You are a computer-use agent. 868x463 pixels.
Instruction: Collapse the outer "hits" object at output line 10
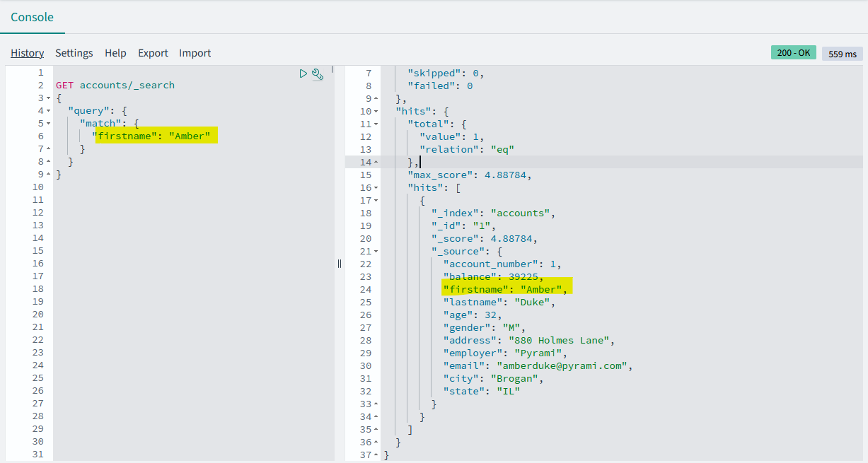(x=376, y=112)
